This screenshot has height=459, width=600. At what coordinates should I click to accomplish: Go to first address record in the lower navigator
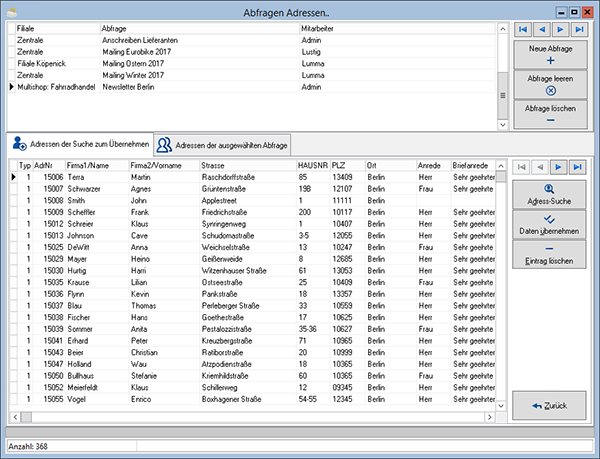point(521,167)
